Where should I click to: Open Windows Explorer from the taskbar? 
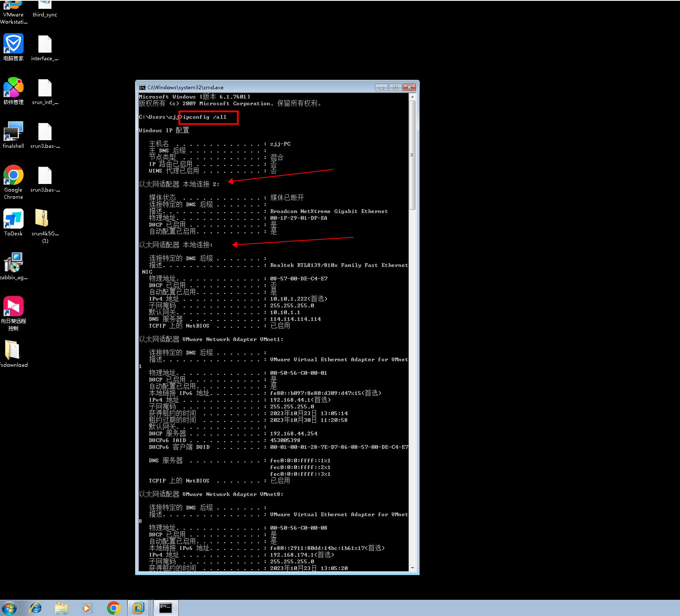[62, 608]
